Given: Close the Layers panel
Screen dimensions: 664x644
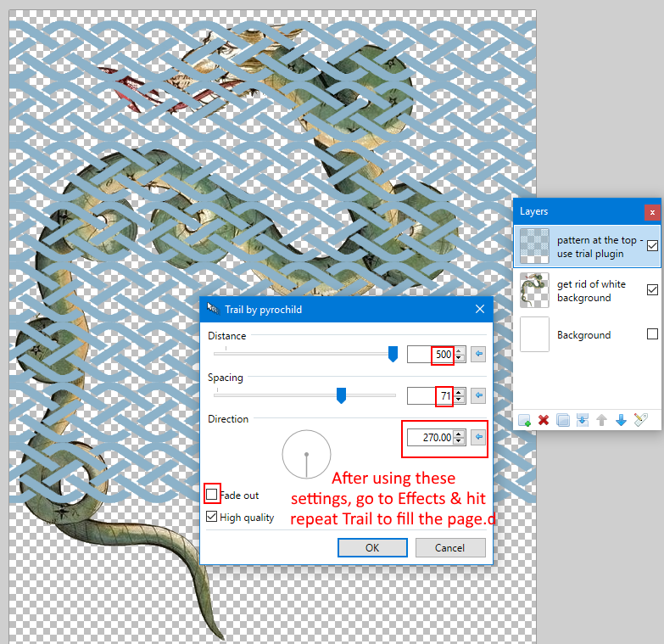Looking at the screenshot, I should 652,212.
